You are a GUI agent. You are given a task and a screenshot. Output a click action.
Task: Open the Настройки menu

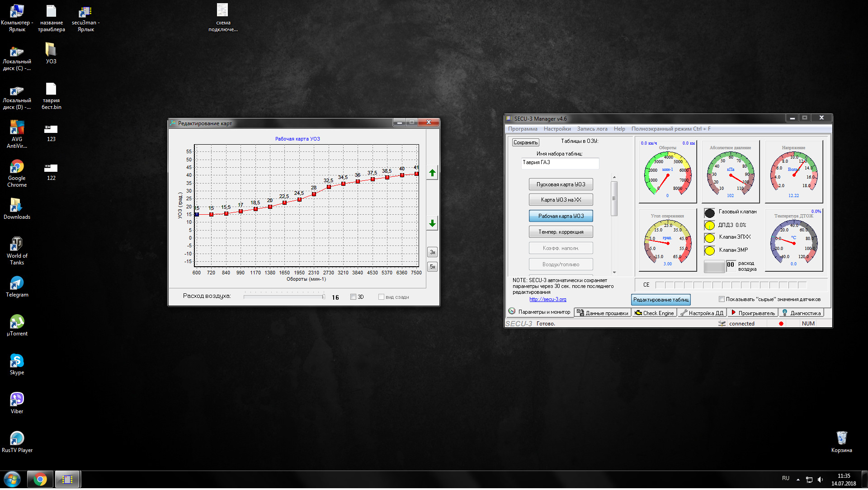tap(557, 129)
